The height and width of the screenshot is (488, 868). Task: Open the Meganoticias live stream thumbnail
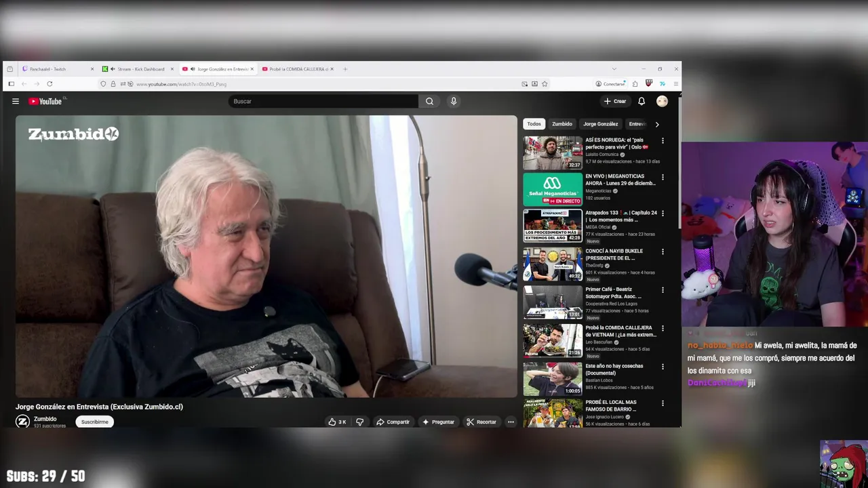pos(553,189)
